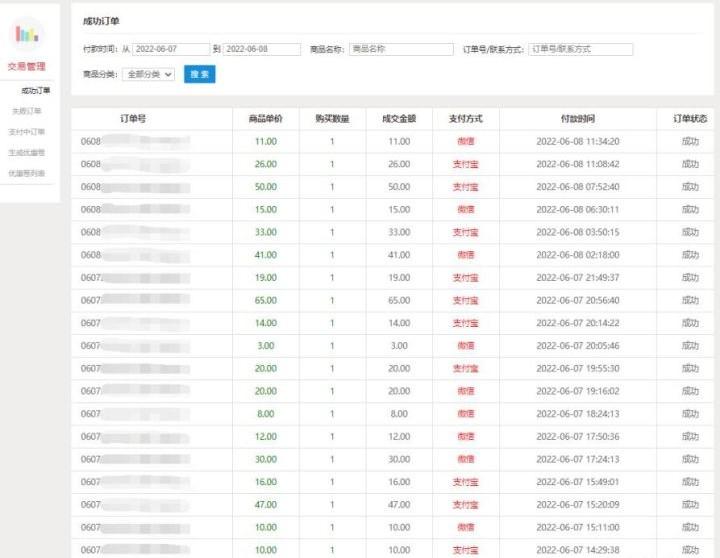
Task: Click payment time 2022-06-08 11:34:20
Action: click(x=578, y=141)
